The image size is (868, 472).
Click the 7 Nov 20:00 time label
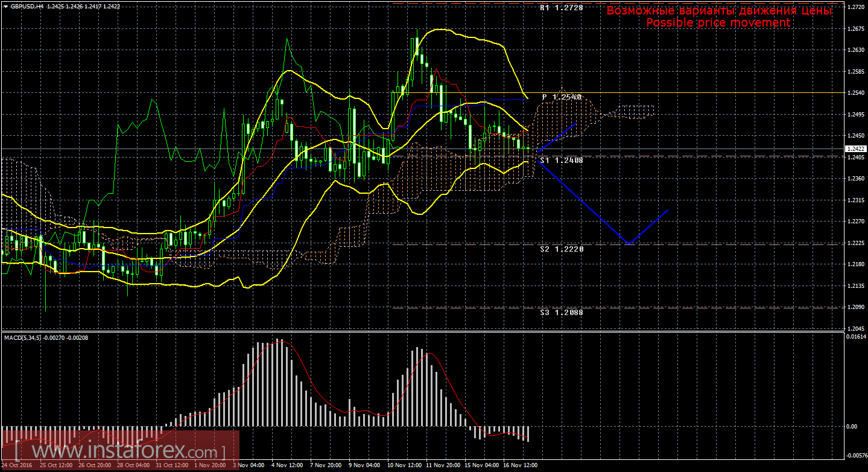coord(326,465)
